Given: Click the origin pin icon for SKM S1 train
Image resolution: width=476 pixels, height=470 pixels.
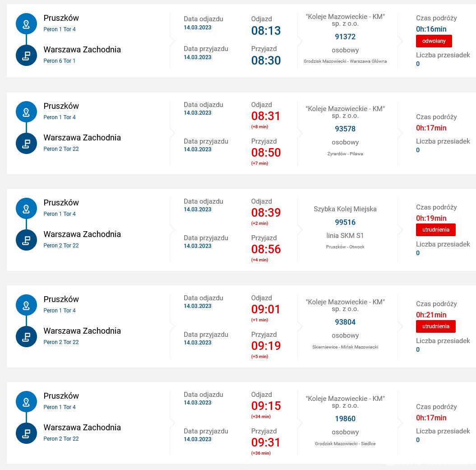Looking at the screenshot, I should pos(27,209).
